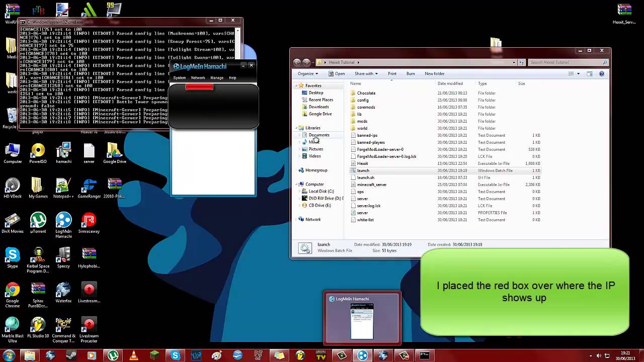Select the launch batch file

tap(363, 170)
